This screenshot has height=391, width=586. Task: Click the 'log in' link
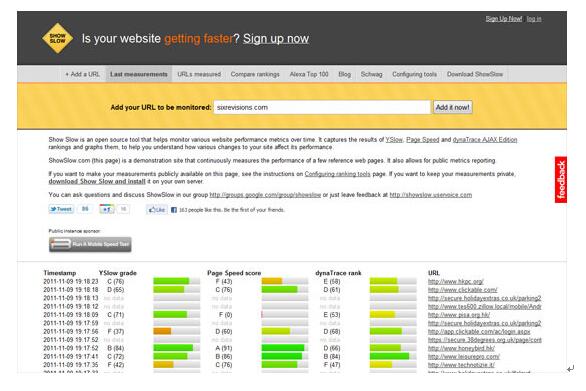click(x=534, y=19)
